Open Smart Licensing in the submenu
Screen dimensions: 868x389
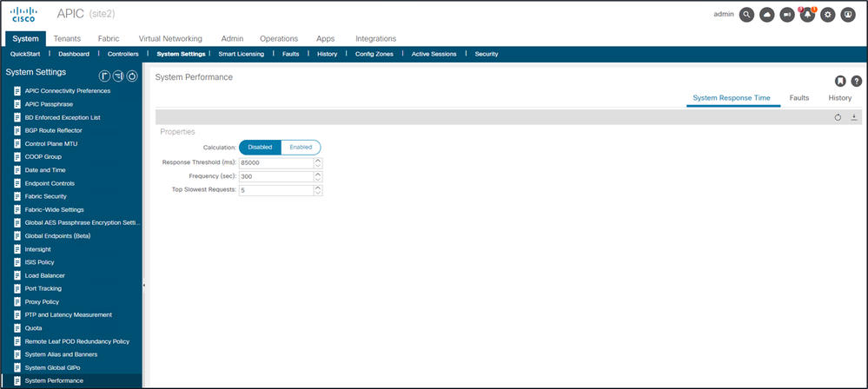[x=241, y=54]
